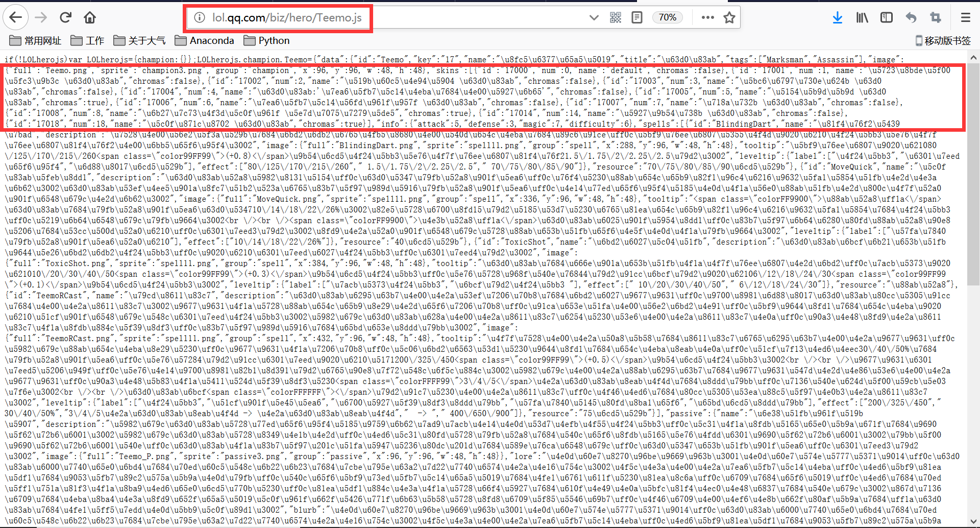This screenshot has width=980, height=528.
Task: Click the scrollbar up arrow
Action: 973,58
